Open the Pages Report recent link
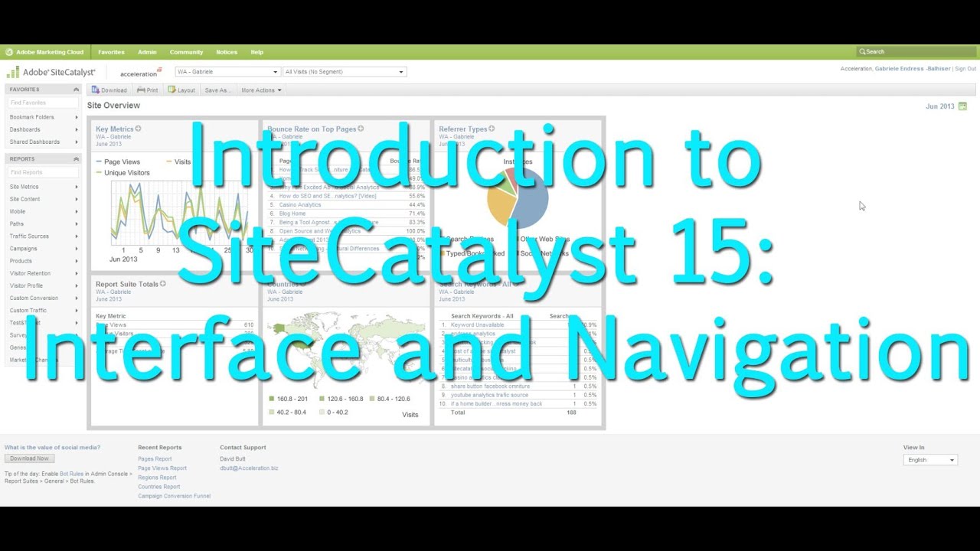 tap(155, 459)
